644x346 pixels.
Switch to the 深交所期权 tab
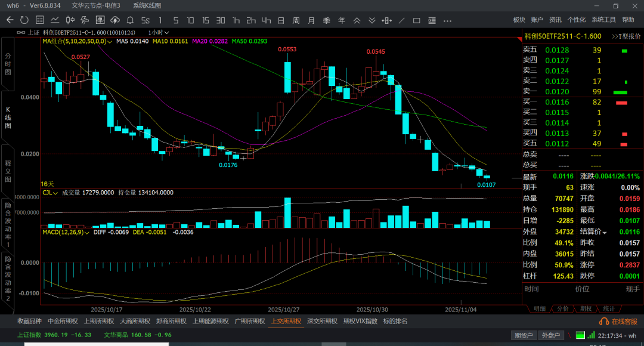[x=323, y=321]
